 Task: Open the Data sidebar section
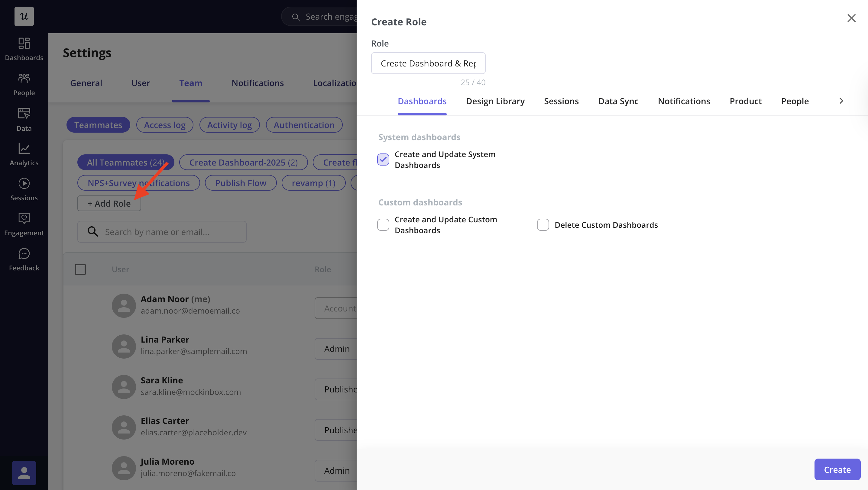point(24,119)
